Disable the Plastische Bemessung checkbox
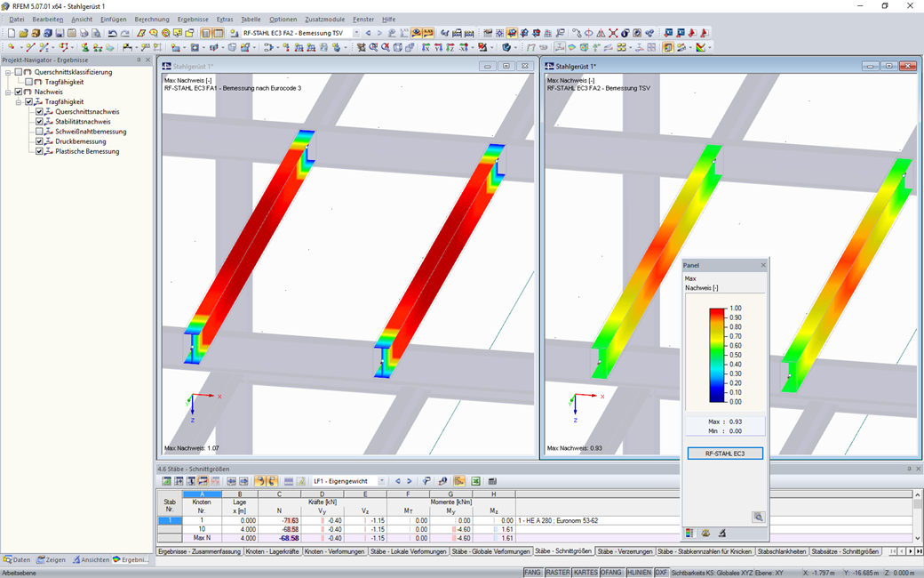This screenshot has height=578, width=924. tap(39, 151)
